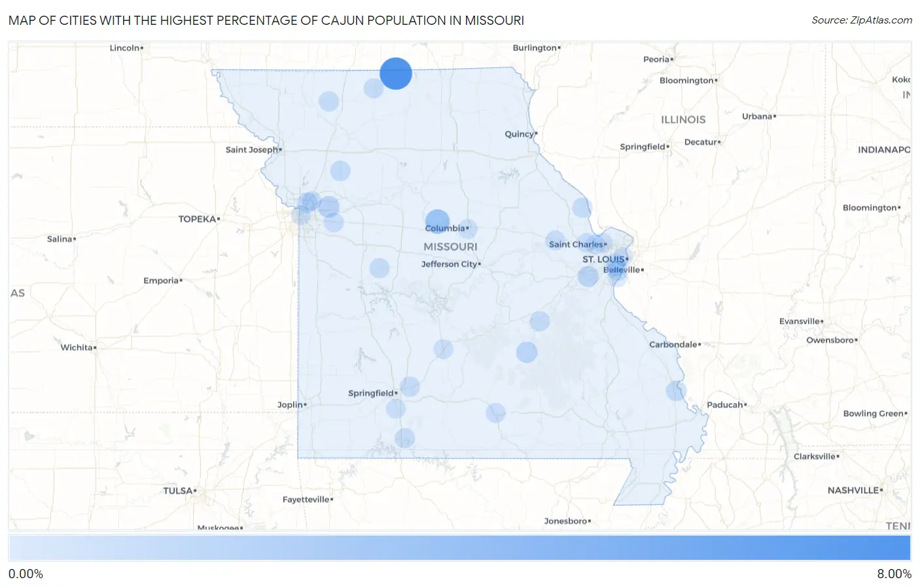
Task: Click the bubble in southeast Missouri near Paducah
Action: pos(676,391)
